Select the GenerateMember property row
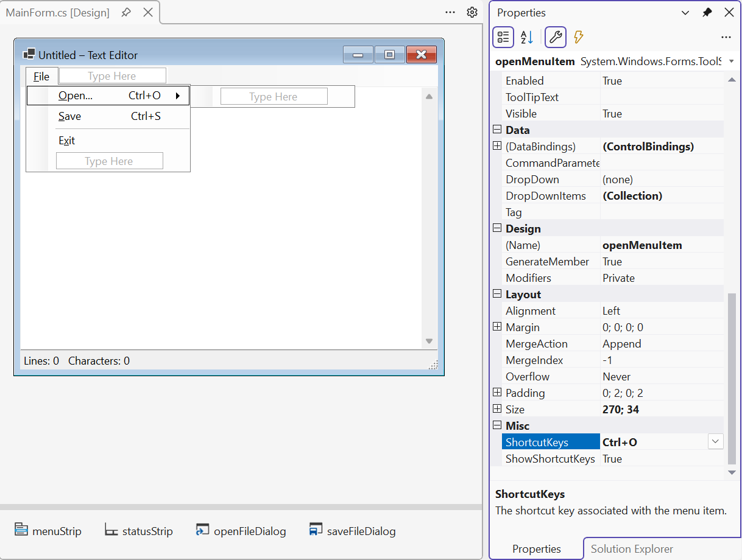 coord(613,261)
